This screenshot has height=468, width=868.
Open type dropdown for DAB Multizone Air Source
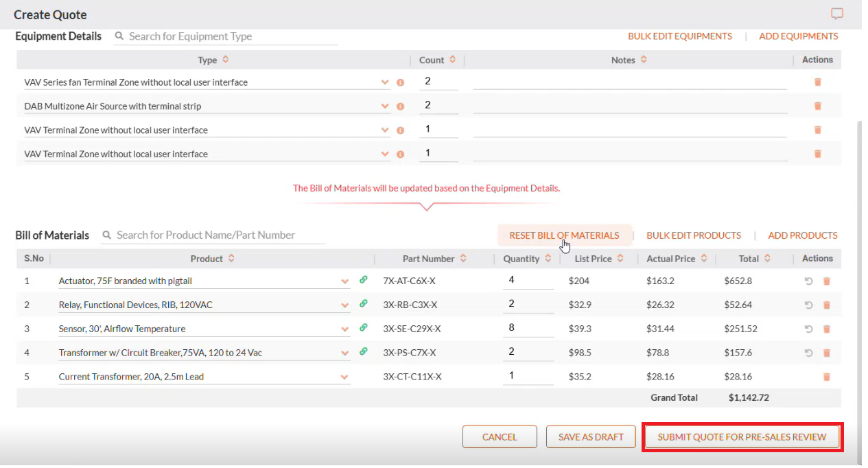385,106
